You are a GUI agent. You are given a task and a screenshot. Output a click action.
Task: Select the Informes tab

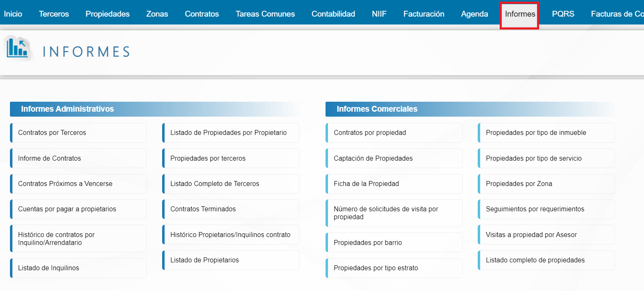pos(520,15)
